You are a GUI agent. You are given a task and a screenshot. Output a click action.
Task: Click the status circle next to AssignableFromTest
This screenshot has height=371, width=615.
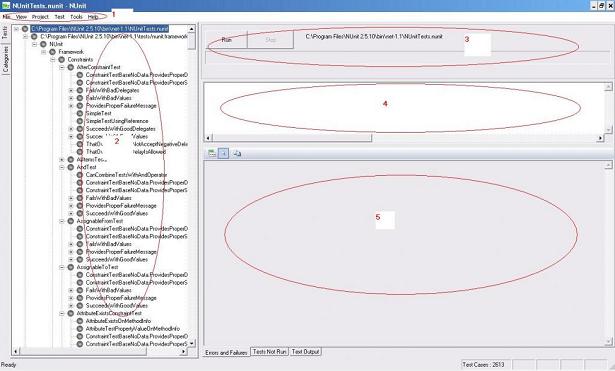71,221
